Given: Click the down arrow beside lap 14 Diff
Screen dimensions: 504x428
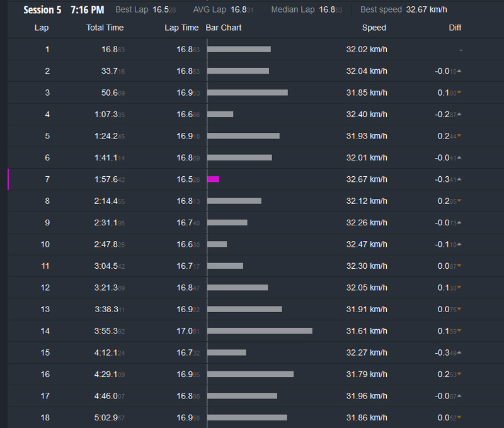Looking at the screenshot, I should point(459,332).
